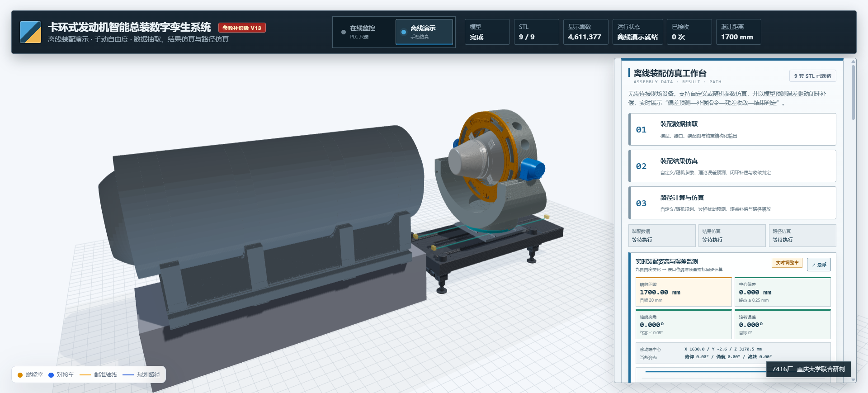Click the 配准轴线 legend entry

98,374
